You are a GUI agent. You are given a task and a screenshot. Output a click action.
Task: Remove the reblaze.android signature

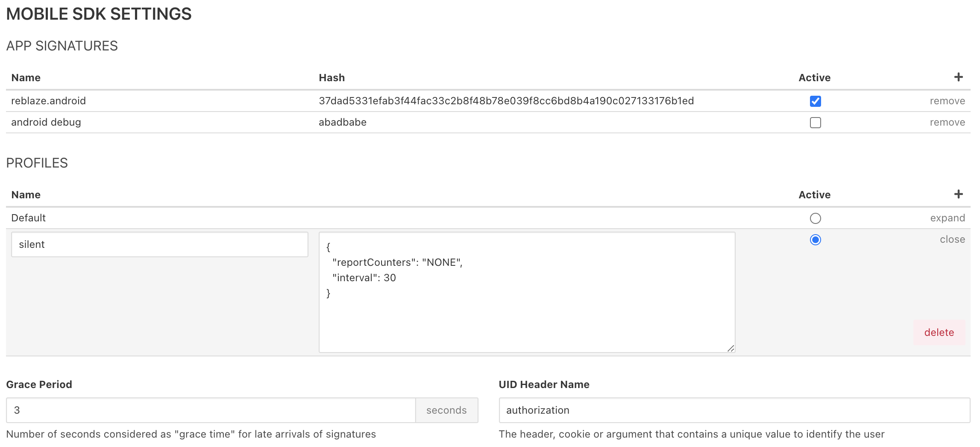tap(947, 101)
